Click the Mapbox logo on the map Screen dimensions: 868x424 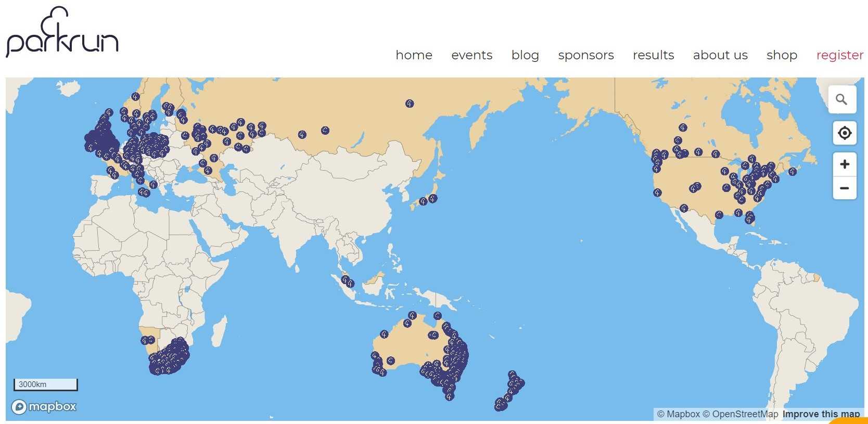point(44,406)
